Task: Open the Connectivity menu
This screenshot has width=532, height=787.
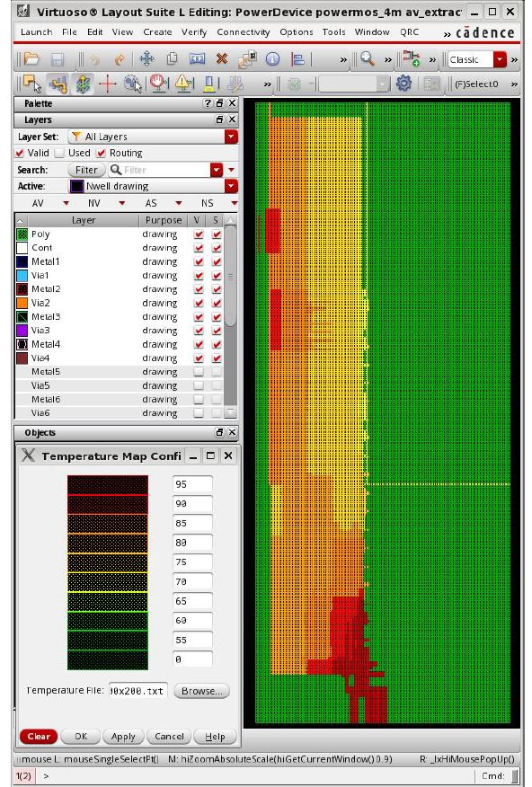Action: (x=243, y=31)
